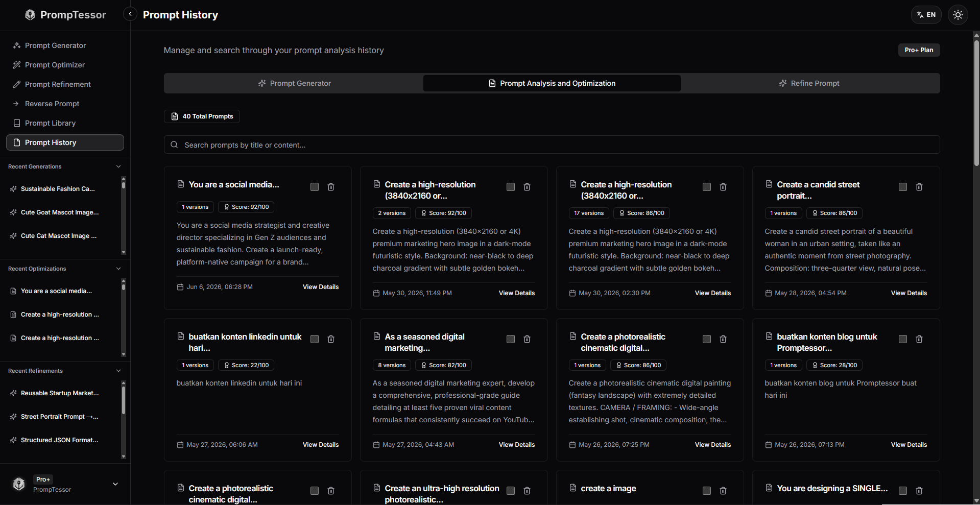Open Street Portrait Prompt refinement
This screenshot has width=980, height=505.
[57, 417]
